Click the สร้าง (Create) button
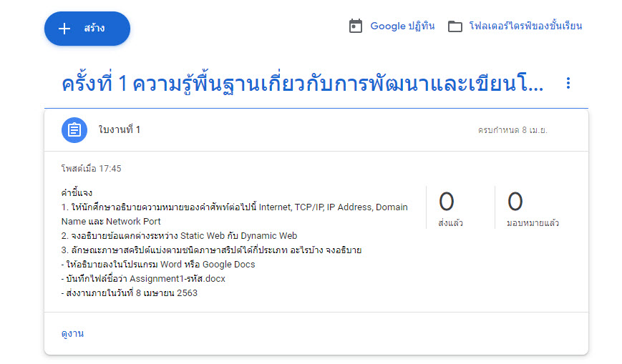This screenshot has height=364, width=622. click(x=87, y=29)
